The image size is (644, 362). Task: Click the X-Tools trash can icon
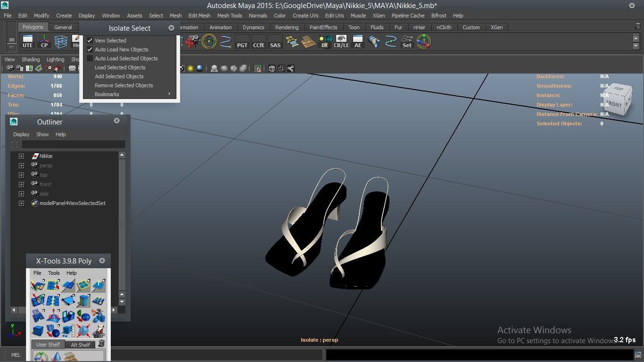coord(101,344)
